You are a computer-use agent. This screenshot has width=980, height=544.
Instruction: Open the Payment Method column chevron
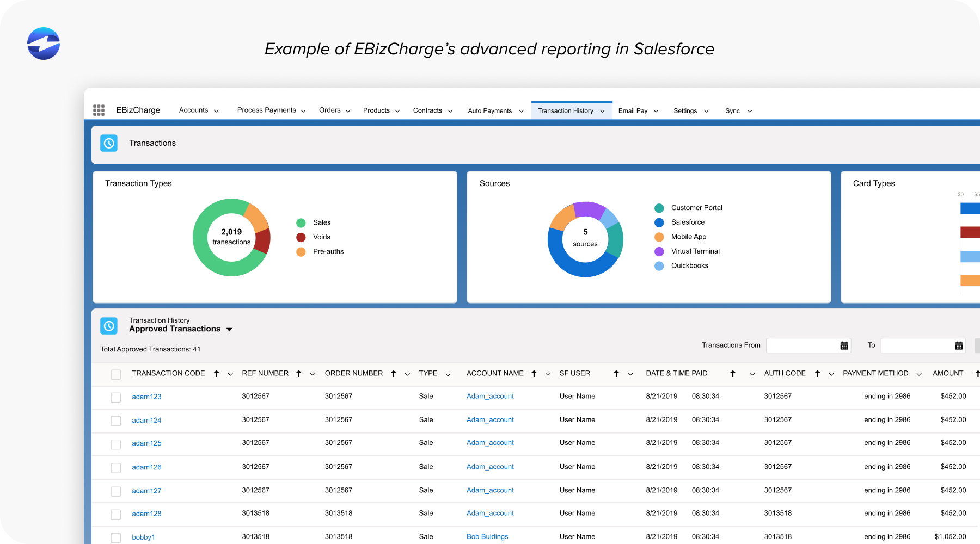coord(919,374)
